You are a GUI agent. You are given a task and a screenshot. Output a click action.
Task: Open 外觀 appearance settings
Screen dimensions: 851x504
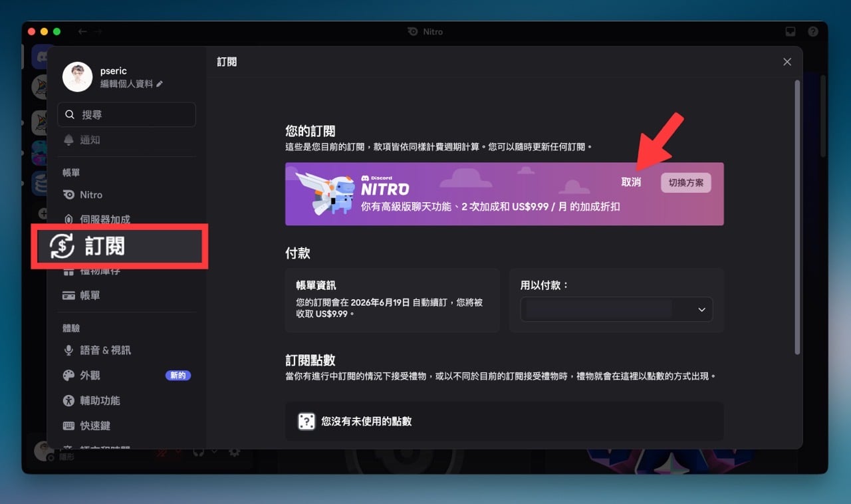126,375
